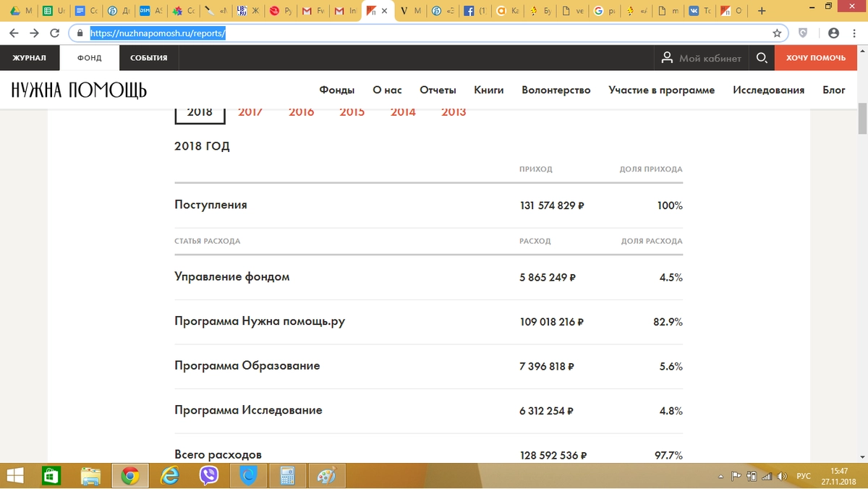This screenshot has height=489, width=868.
Task: Click the site search magnifier icon
Action: click(x=762, y=58)
